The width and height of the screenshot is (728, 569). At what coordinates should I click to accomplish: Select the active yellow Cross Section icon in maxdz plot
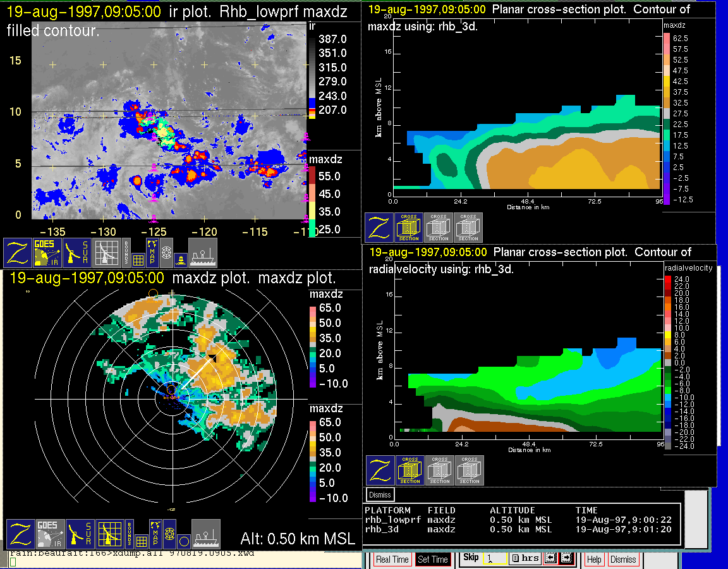pyautogui.click(x=409, y=227)
